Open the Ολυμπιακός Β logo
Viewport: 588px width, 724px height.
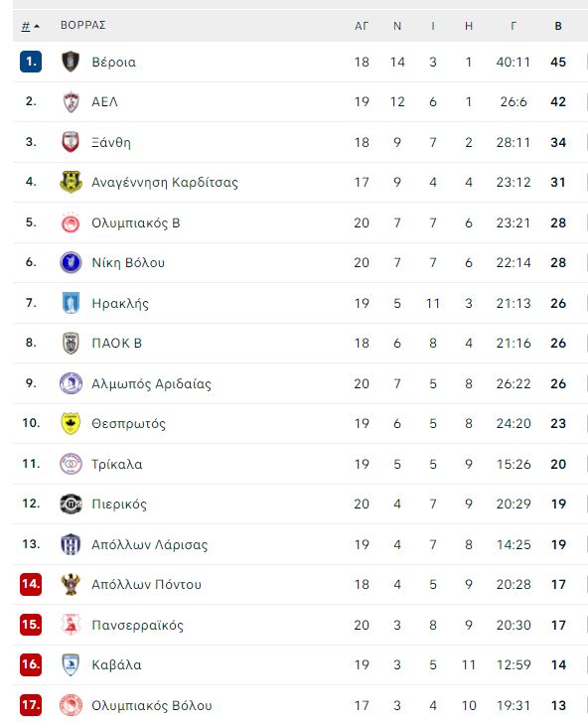point(71,222)
